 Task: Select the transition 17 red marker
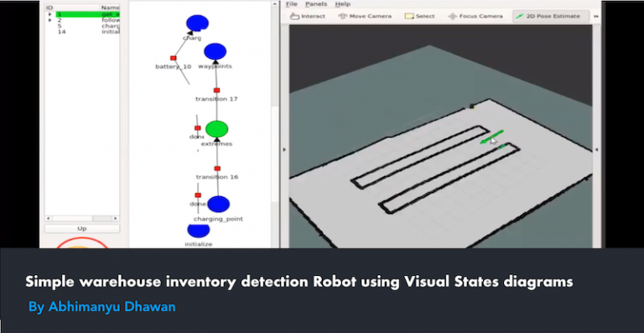point(217,91)
